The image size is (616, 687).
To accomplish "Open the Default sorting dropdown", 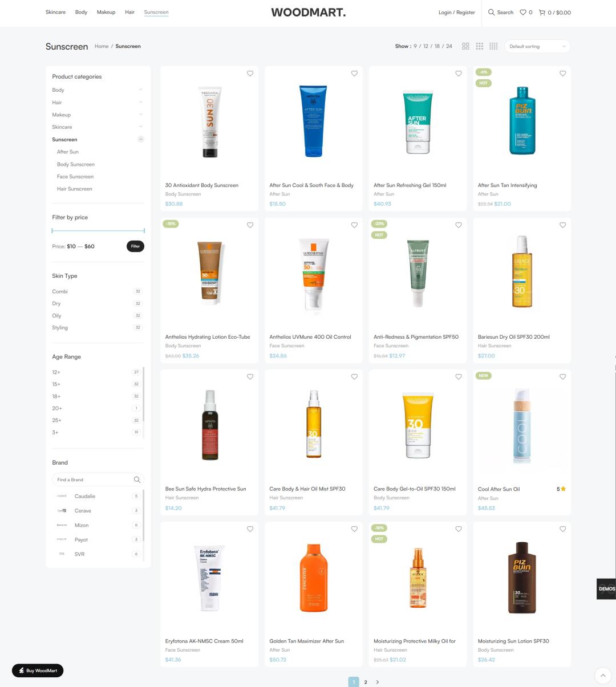I will pos(537,46).
